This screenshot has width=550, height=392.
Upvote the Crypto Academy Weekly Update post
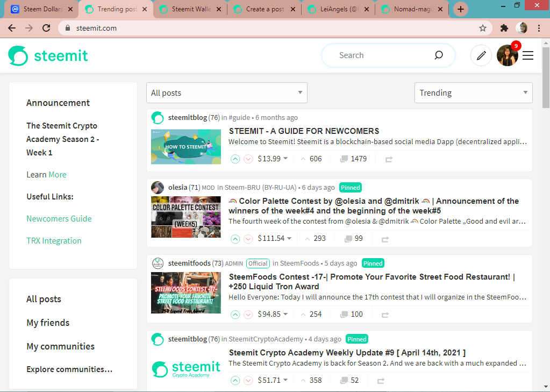coord(235,380)
